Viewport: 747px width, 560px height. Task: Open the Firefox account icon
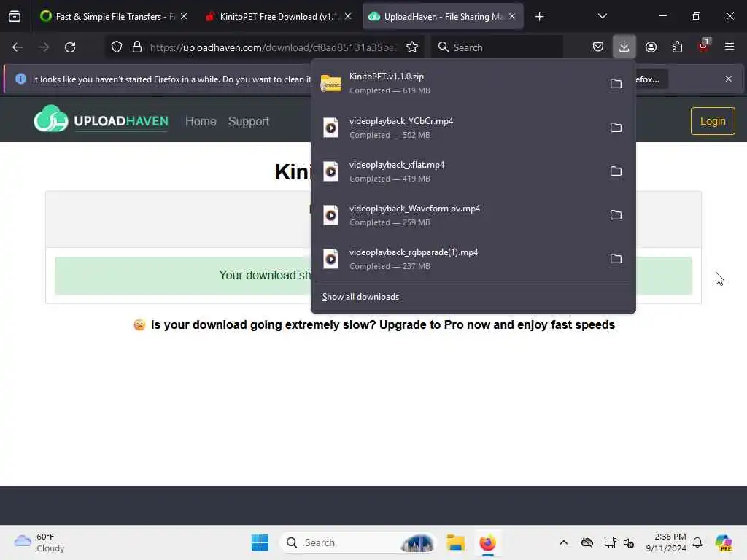coord(651,47)
